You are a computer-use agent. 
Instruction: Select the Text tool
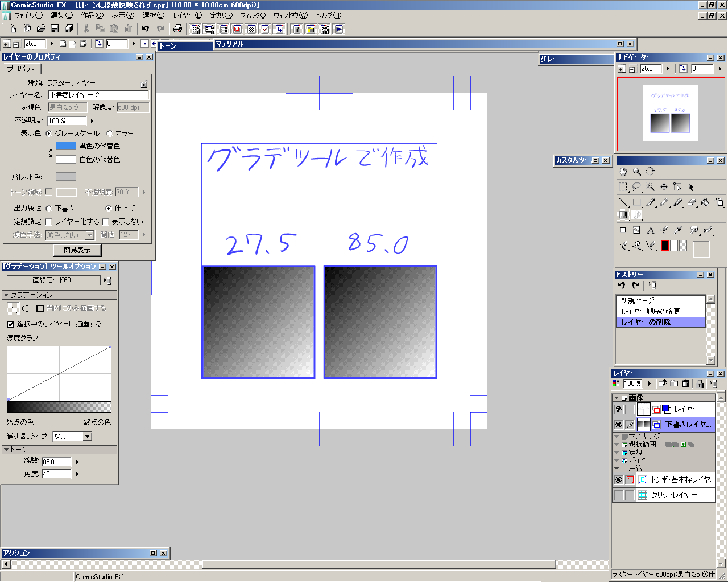point(650,230)
